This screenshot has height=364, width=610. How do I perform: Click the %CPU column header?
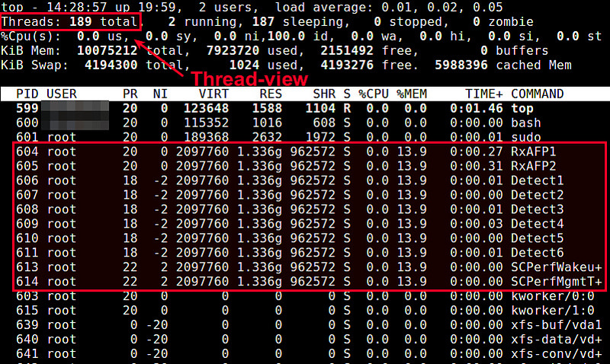[373, 94]
